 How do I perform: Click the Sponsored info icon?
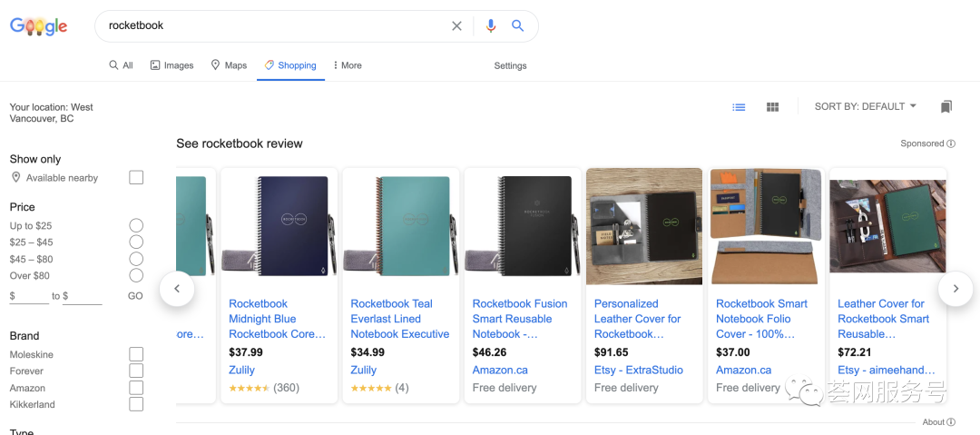951,143
